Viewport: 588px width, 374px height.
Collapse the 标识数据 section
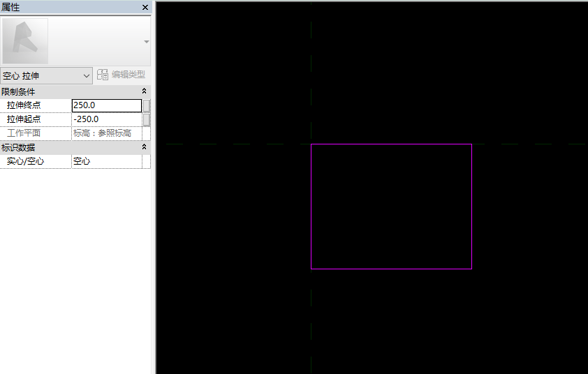(145, 147)
